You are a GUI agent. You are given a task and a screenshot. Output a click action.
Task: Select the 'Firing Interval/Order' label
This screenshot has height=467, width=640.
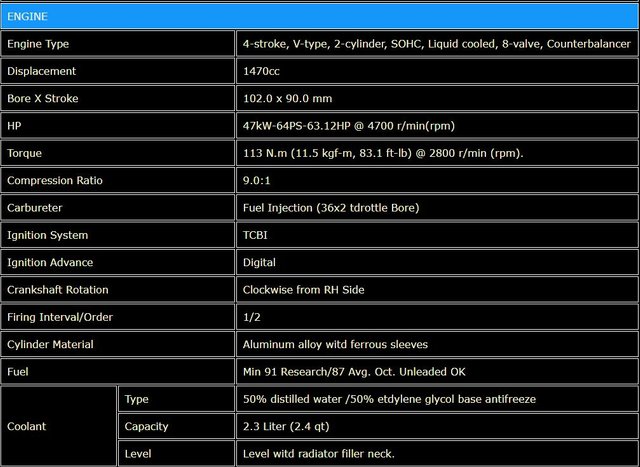point(60,317)
